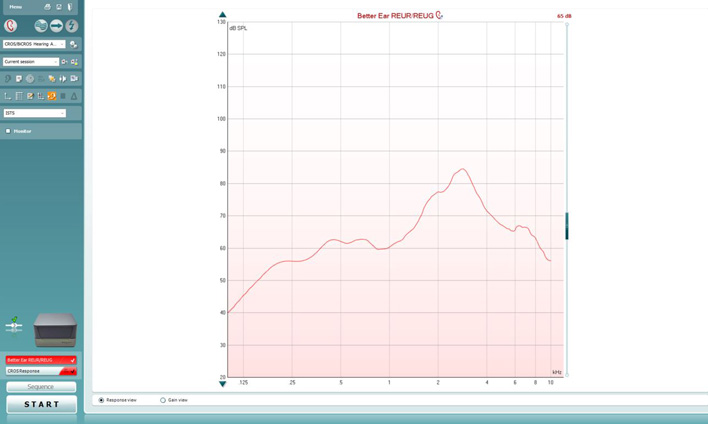Click the axis graph view icon

click(8, 96)
